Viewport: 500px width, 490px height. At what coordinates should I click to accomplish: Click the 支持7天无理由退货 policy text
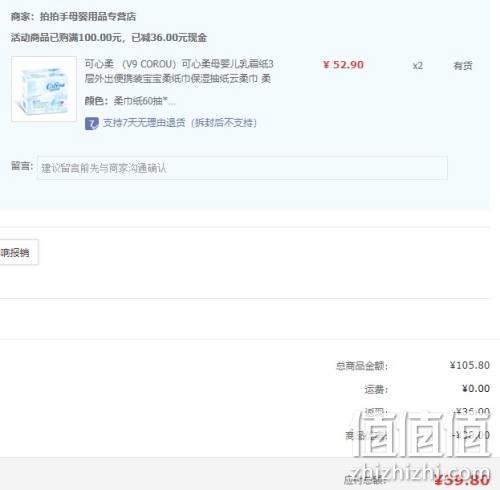[180, 123]
